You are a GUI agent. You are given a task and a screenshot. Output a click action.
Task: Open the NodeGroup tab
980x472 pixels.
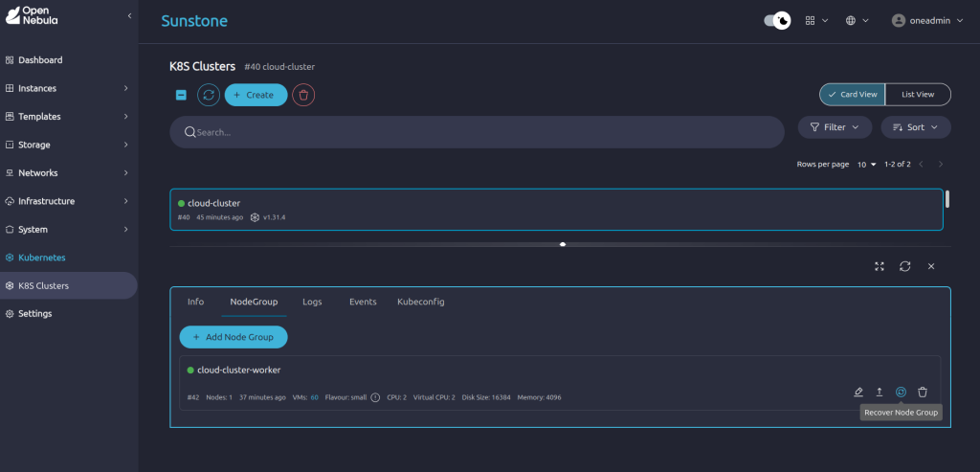click(x=254, y=302)
